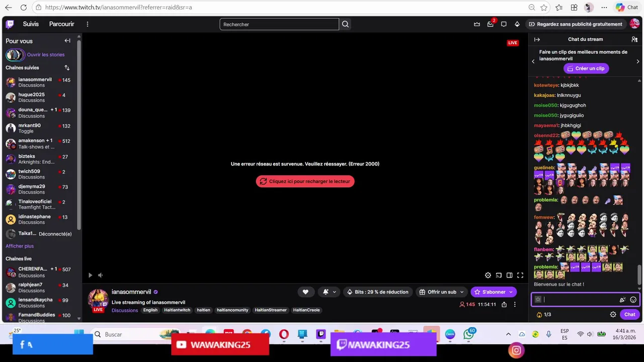Open the chat community users icon

click(x=634, y=39)
